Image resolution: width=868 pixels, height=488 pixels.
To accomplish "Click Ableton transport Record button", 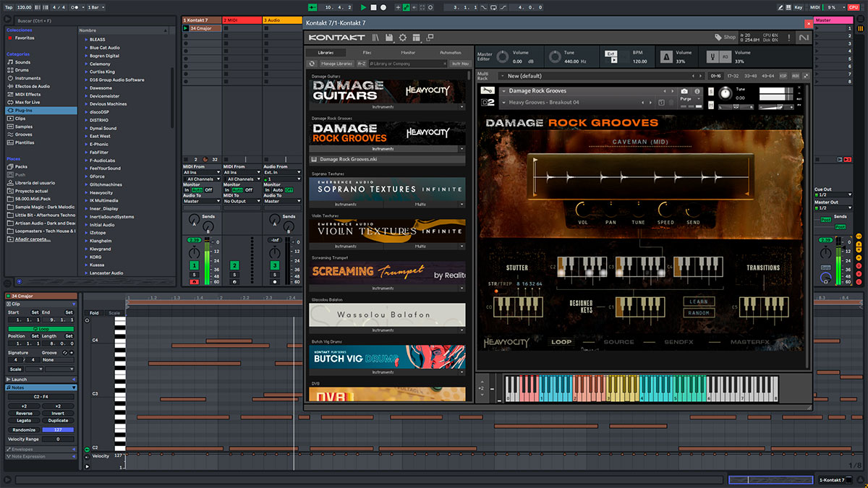I will point(383,7).
